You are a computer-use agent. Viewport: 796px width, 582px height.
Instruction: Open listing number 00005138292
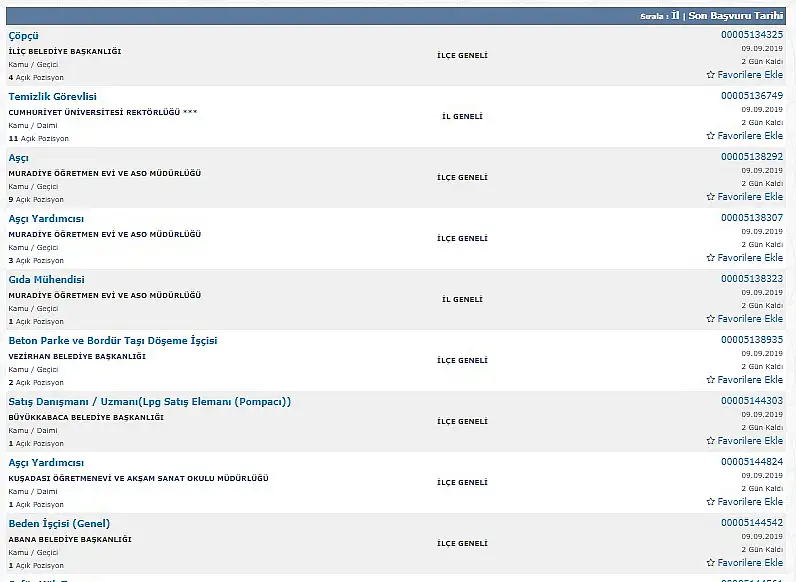(752, 156)
